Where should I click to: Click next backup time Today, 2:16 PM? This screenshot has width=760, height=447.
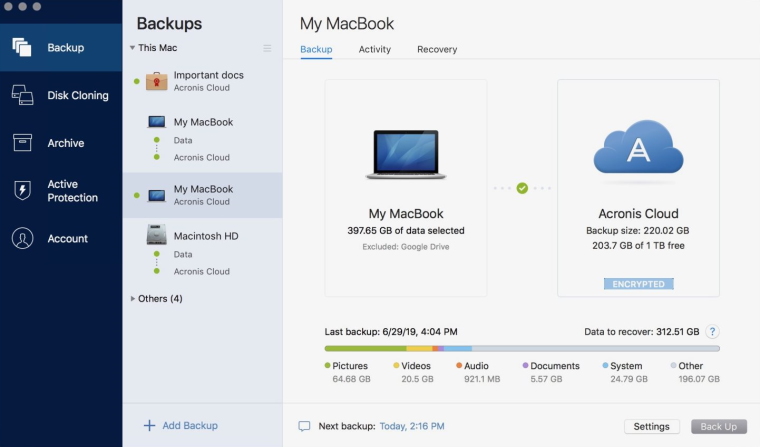click(412, 426)
